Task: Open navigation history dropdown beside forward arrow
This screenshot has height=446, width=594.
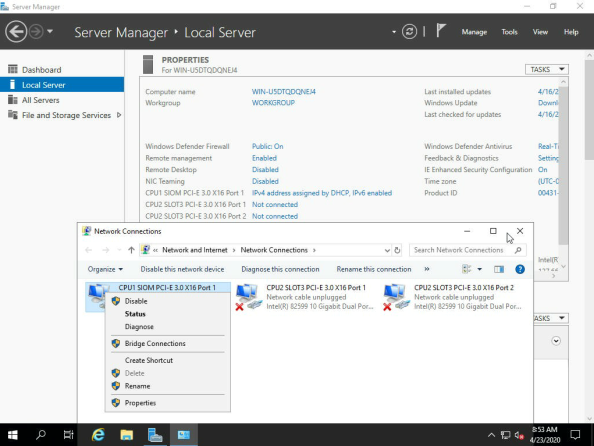Action: [50, 31]
